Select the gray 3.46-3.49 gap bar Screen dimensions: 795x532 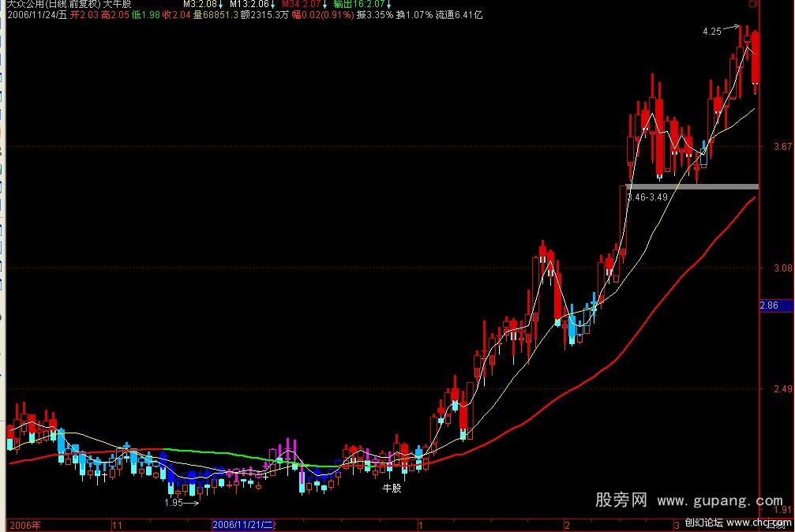(692, 186)
